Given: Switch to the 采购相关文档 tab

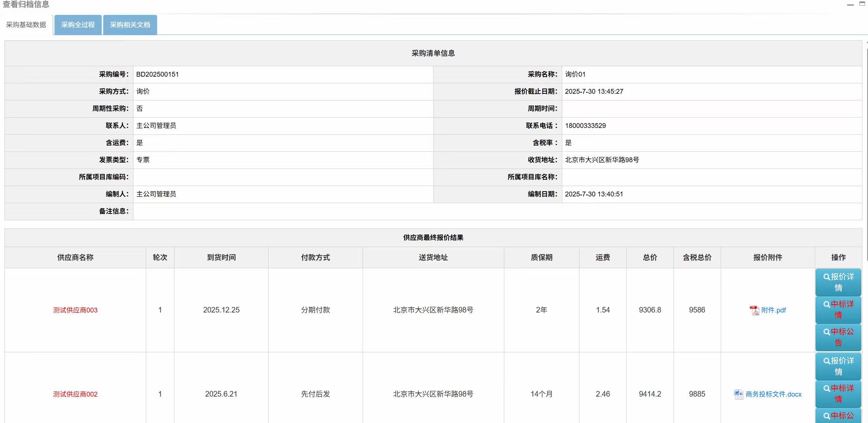Looking at the screenshot, I should pyautogui.click(x=130, y=25).
